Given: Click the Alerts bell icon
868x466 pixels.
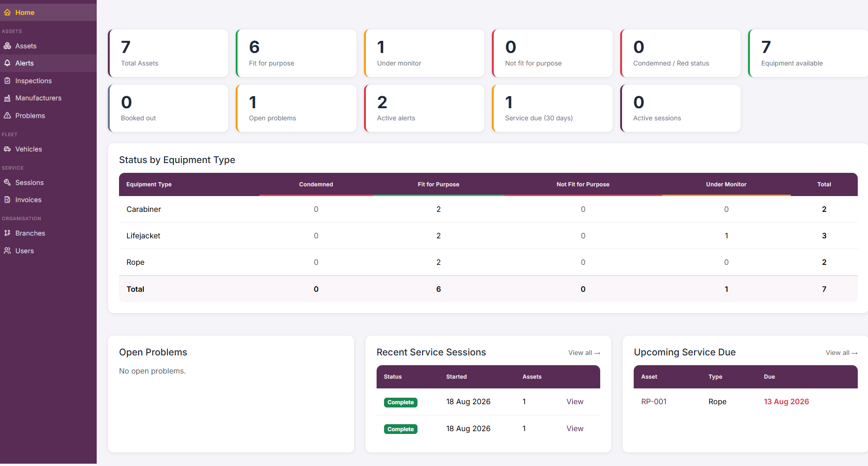Looking at the screenshot, I should pos(7,63).
